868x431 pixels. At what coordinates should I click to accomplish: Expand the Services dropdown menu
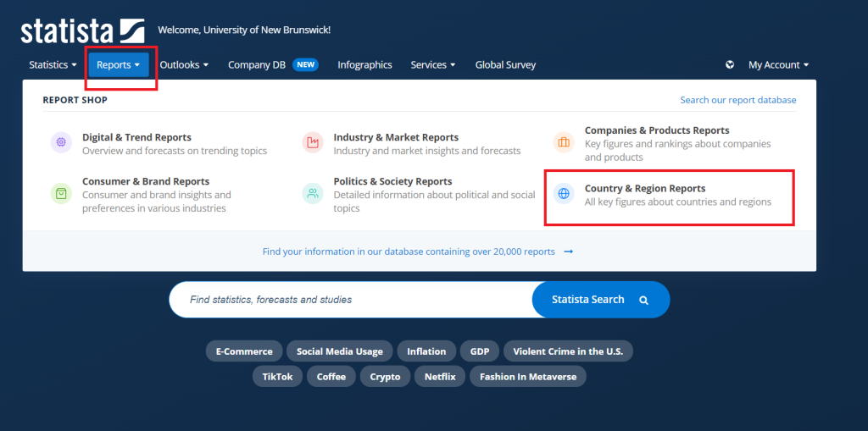433,64
